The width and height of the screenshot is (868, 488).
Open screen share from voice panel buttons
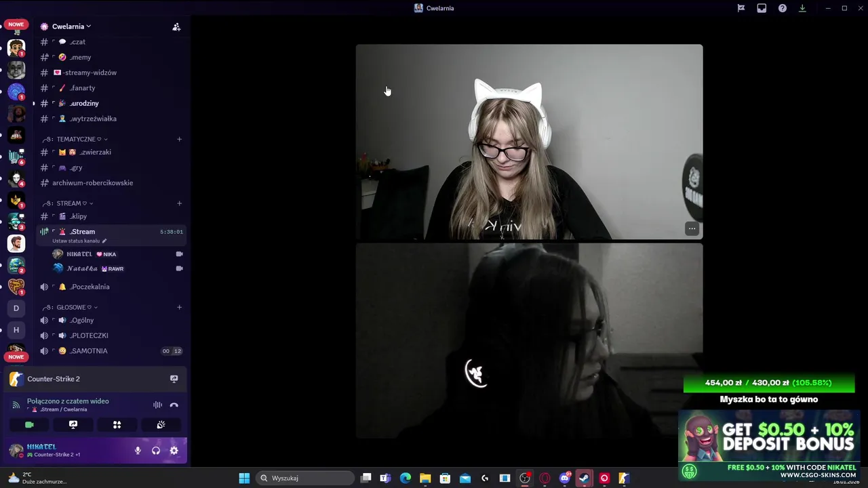pyautogui.click(x=73, y=425)
